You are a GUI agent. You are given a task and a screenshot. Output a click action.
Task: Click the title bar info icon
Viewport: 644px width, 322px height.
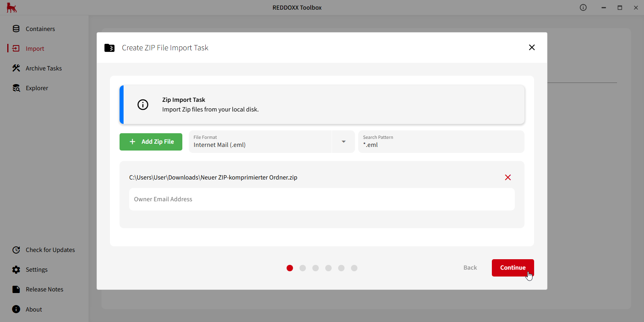583,7
